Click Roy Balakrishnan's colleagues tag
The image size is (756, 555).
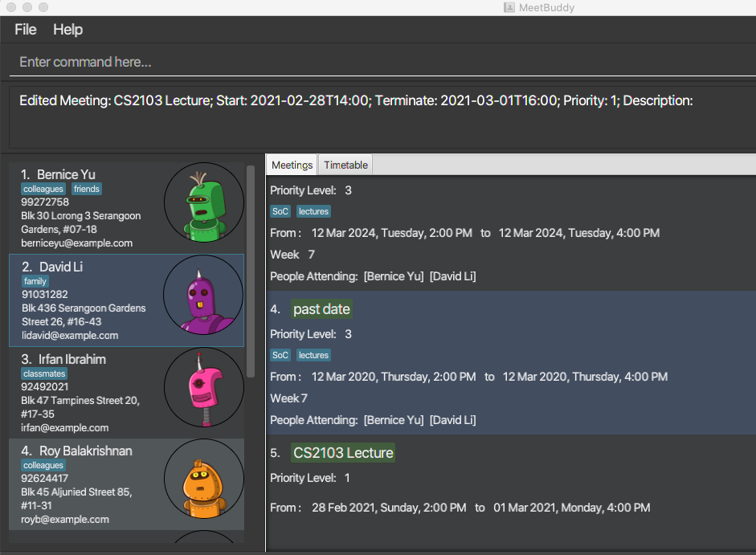point(43,465)
